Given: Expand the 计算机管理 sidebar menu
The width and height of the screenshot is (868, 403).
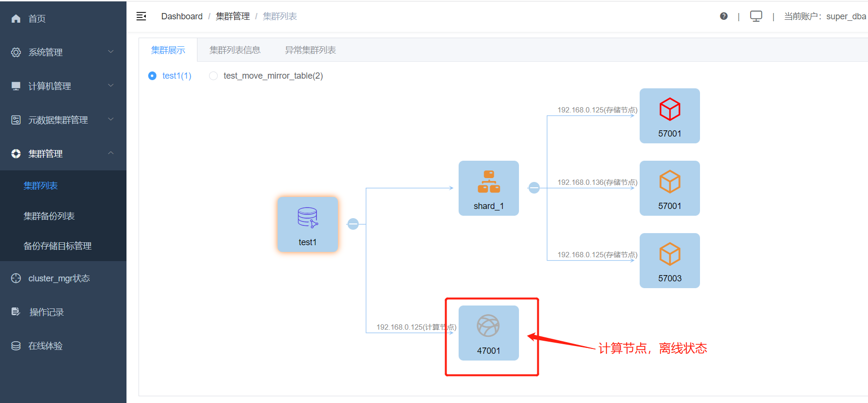Looking at the screenshot, I should coord(63,86).
